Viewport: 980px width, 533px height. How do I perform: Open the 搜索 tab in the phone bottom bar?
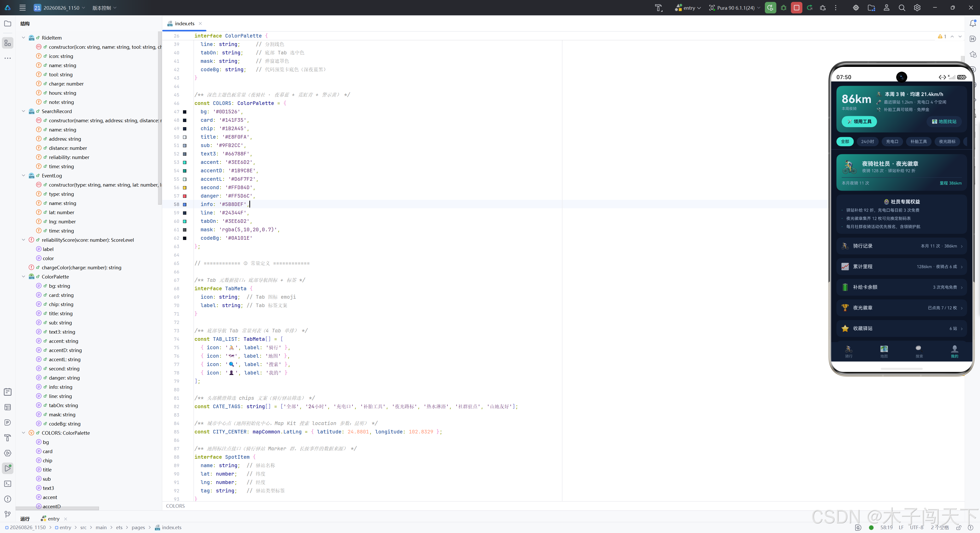pyautogui.click(x=919, y=352)
